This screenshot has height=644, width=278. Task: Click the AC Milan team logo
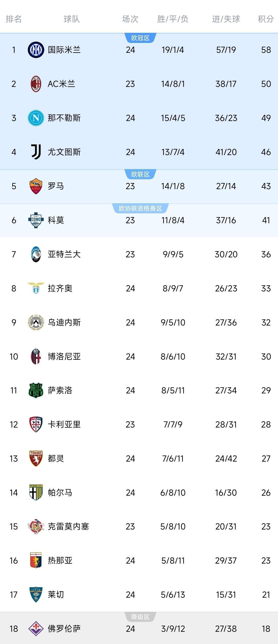(36, 84)
